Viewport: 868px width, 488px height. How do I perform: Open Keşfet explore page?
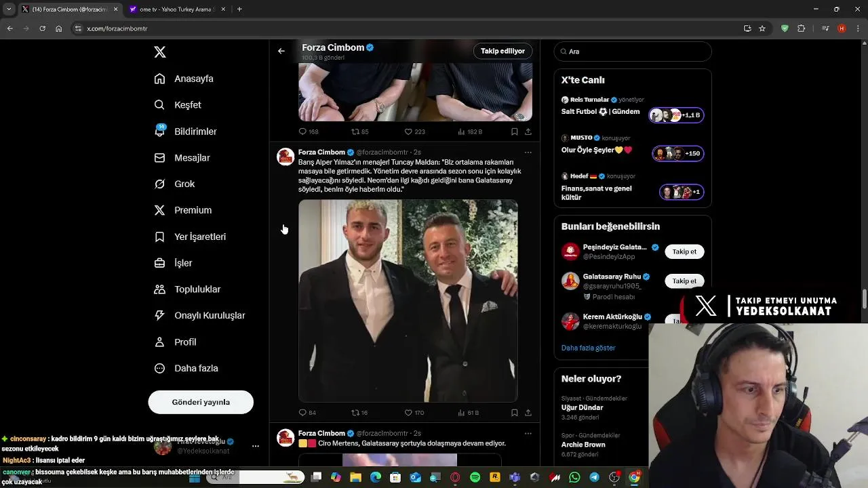pyautogui.click(x=178, y=105)
